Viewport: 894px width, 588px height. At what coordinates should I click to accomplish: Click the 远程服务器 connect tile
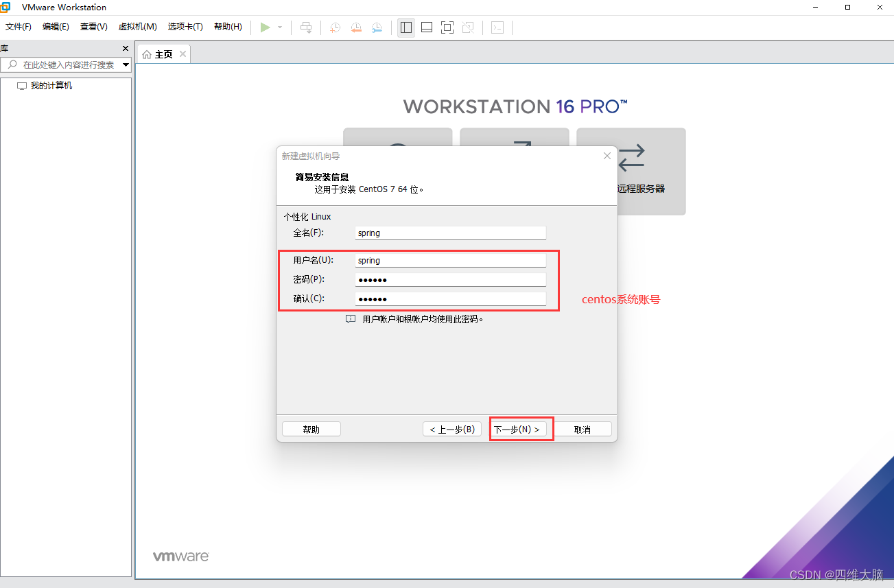[631, 172]
